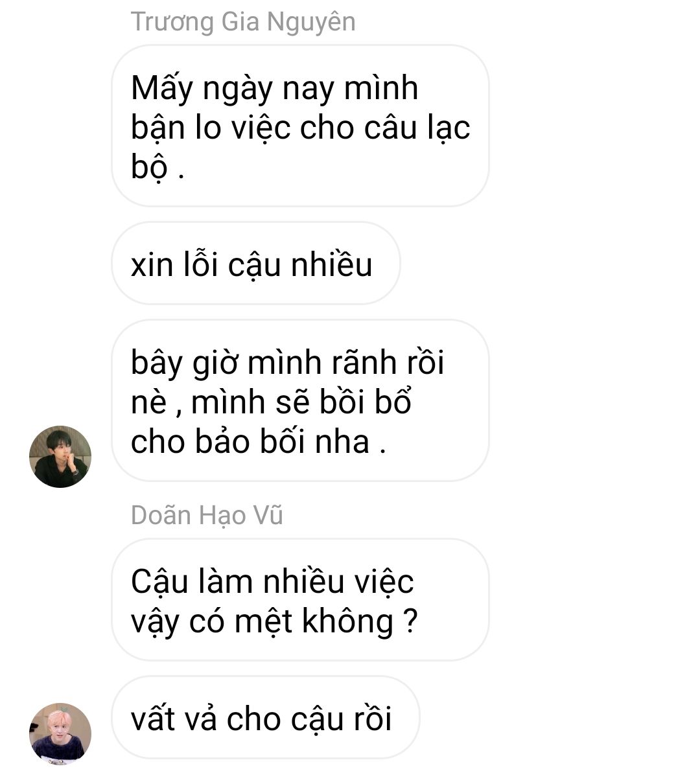Screen dimensions: 700x771
Task: Tap the 'Cậu làm nhiều việc' message bubble
Action: coord(301,599)
